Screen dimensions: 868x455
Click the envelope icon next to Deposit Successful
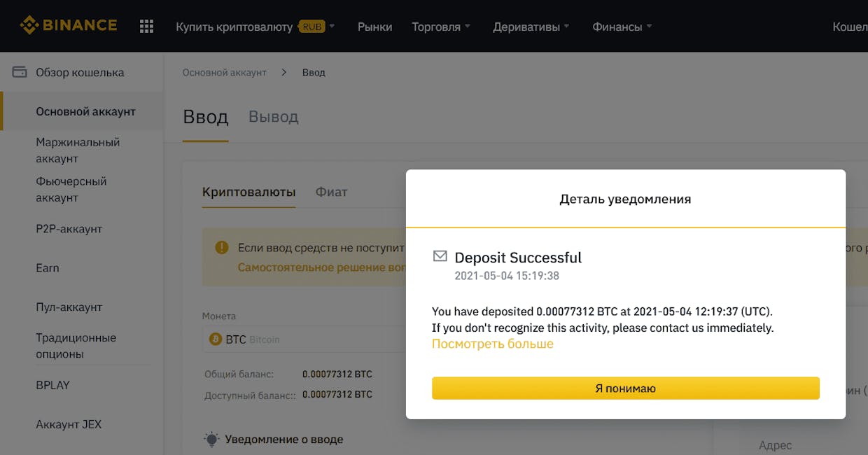click(x=440, y=256)
